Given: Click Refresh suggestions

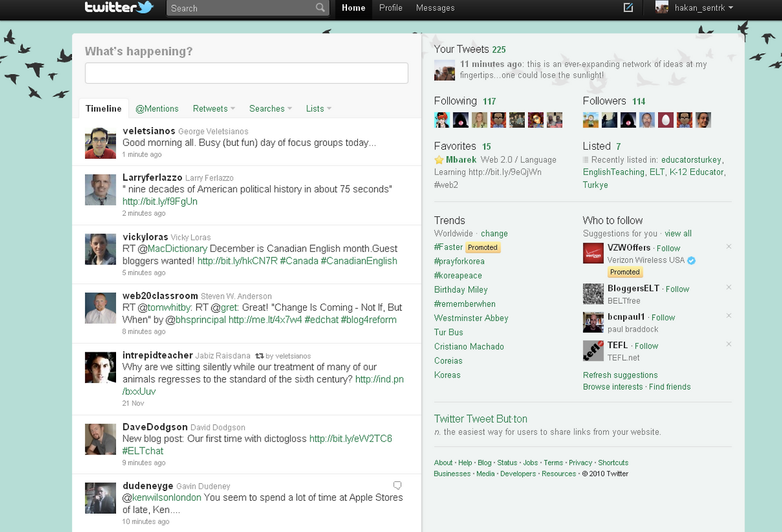Looking at the screenshot, I should click(x=620, y=376).
